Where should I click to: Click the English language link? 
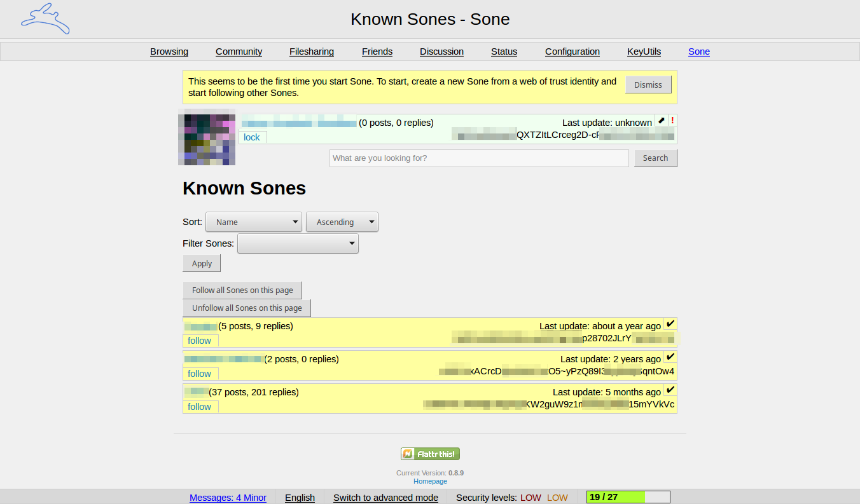tap(300, 498)
